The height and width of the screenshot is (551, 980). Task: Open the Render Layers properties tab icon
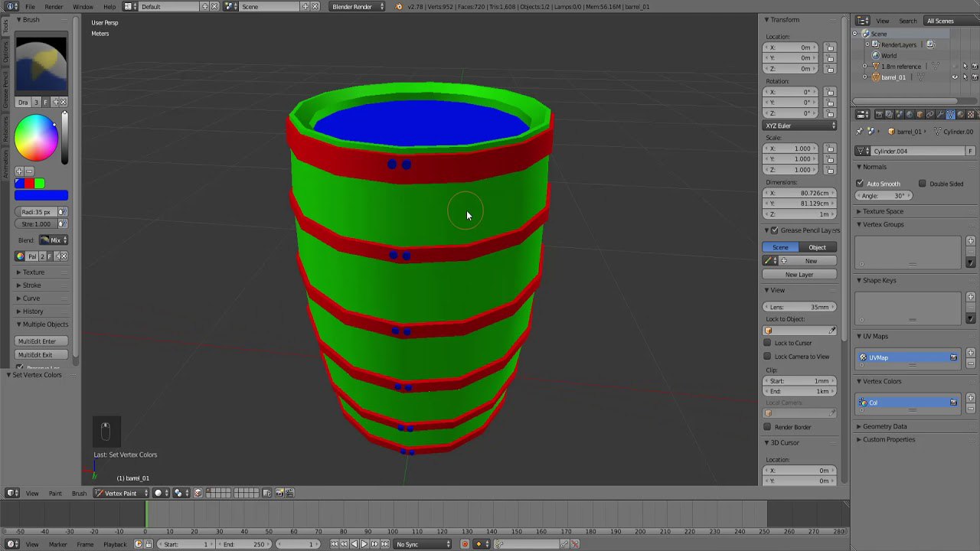pos(889,115)
